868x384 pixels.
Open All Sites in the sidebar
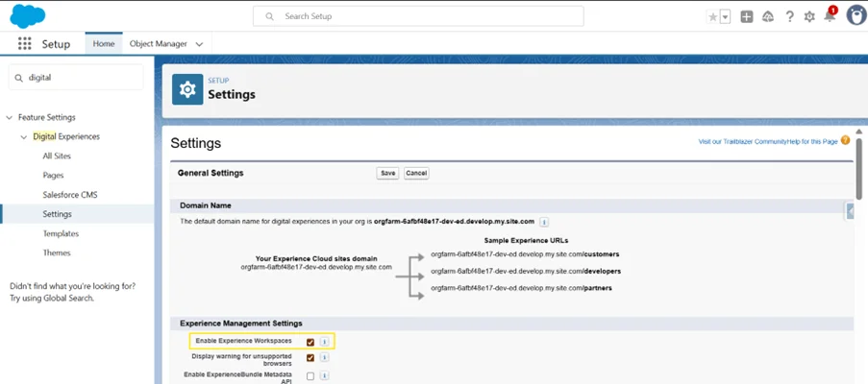(x=57, y=156)
